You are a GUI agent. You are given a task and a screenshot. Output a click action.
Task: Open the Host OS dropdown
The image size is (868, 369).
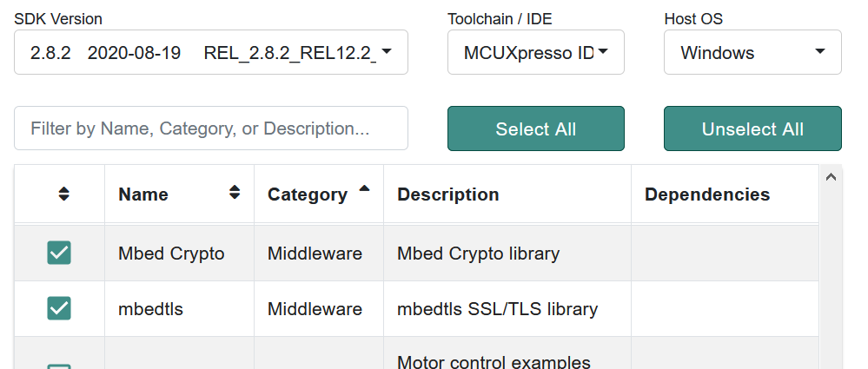click(x=752, y=52)
